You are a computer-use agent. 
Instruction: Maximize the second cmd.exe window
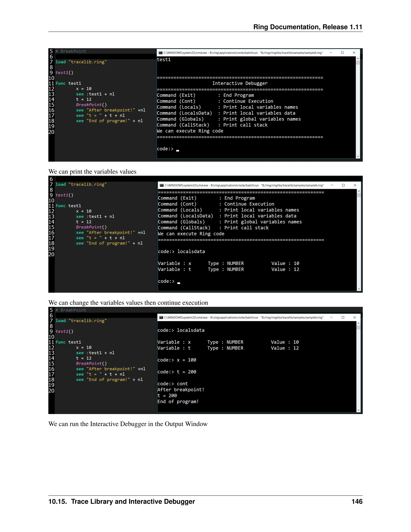[343, 185]
